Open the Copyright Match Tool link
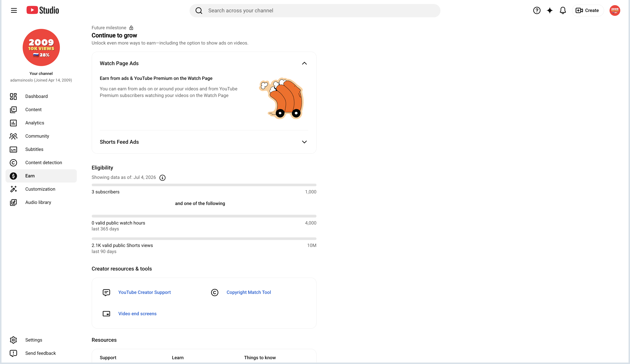This screenshot has width=630, height=364. coord(248,292)
